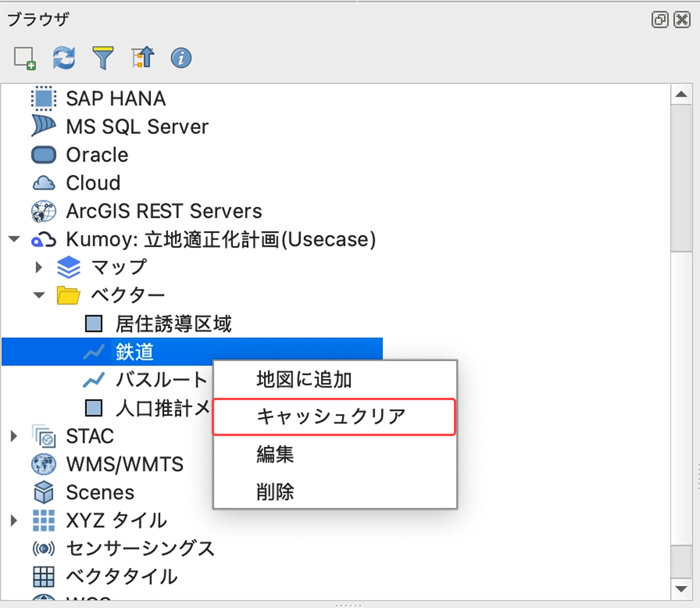
Task: Expand the STAC node
Action: [14, 436]
